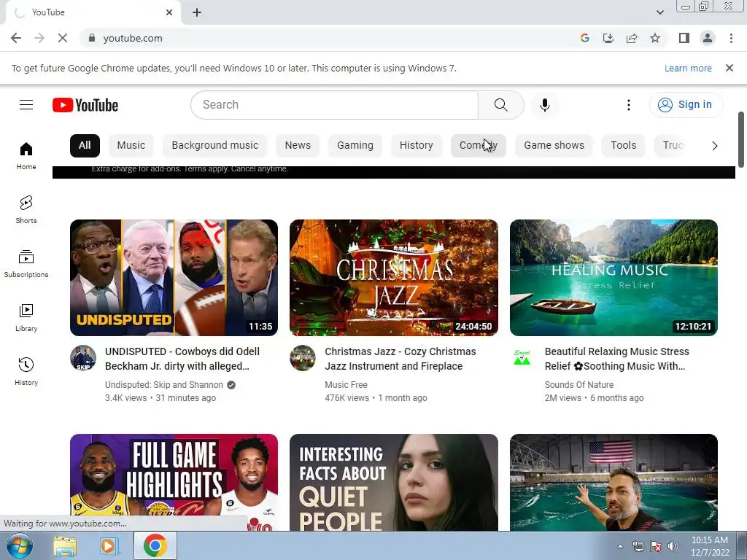Viewport: 747px width, 560px height.
Task: Show hidden system tray icons
Action: pyautogui.click(x=620, y=546)
